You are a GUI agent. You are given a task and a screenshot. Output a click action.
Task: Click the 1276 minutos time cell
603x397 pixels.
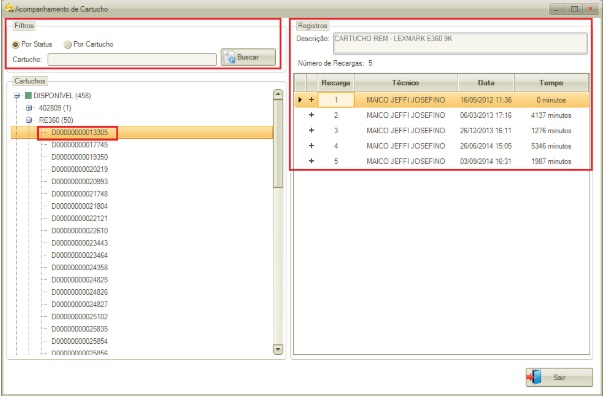[551, 131]
